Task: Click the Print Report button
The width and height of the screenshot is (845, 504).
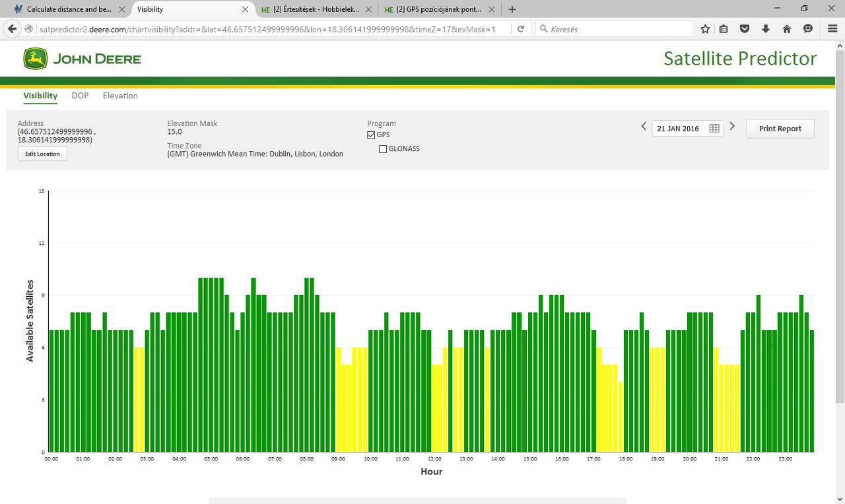Action: [780, 129]
